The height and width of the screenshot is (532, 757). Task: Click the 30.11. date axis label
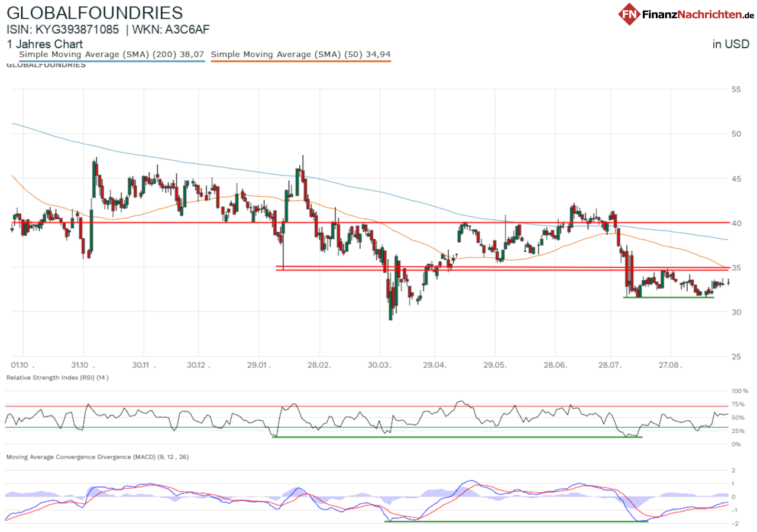(x=143, y=365)
